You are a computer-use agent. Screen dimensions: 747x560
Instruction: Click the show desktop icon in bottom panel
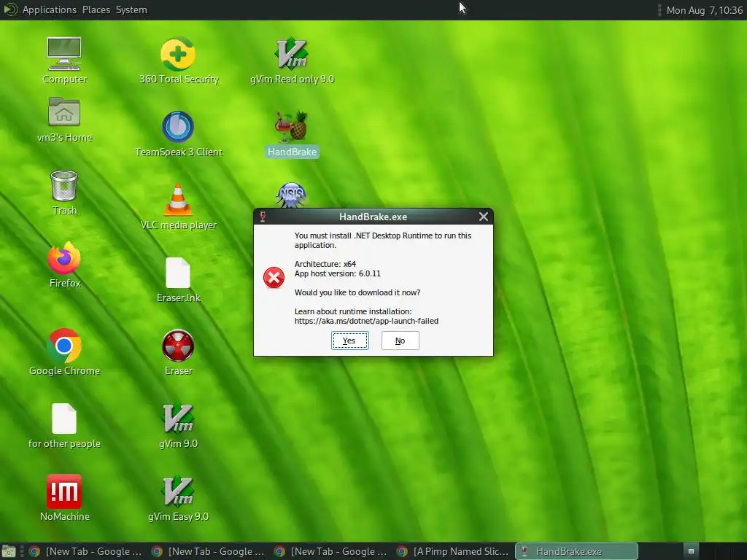9,551
